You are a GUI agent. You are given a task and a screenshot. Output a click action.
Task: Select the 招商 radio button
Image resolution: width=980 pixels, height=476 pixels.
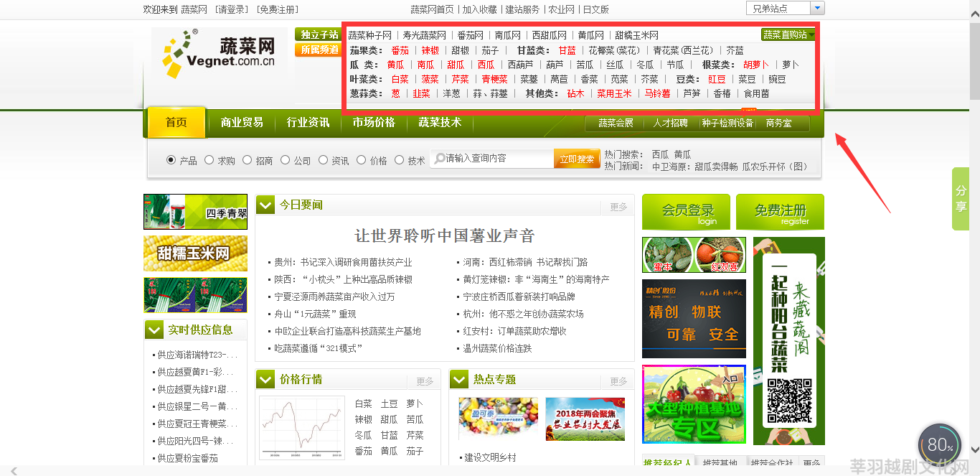pos(247,160)
